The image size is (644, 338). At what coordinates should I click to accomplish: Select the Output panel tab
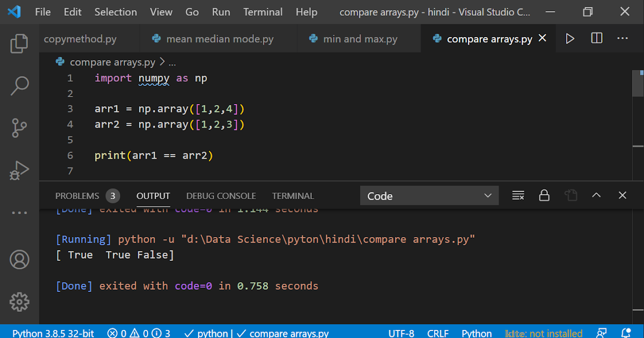[x=153, y=196]
